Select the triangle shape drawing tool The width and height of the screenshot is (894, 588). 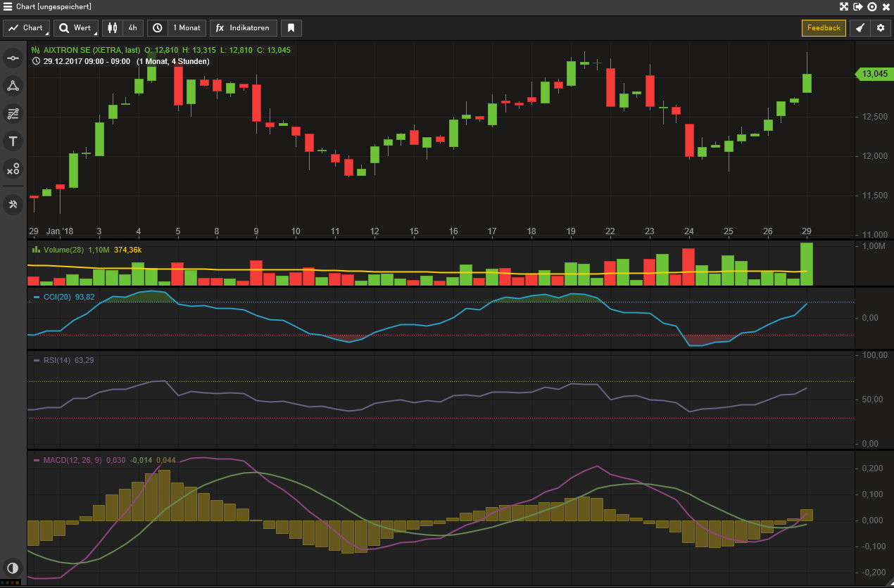point(13,86)
